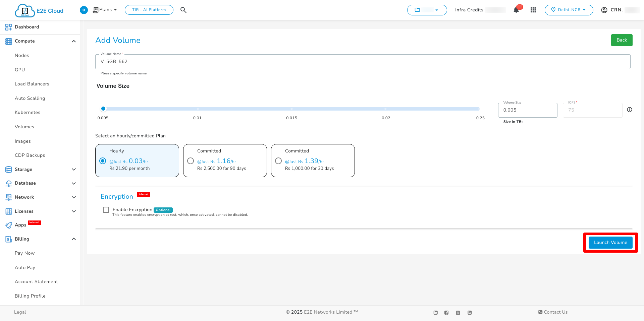Click the volume size slider handle
This screenshot has height=321, width=644.
click(x=103, y=109)
